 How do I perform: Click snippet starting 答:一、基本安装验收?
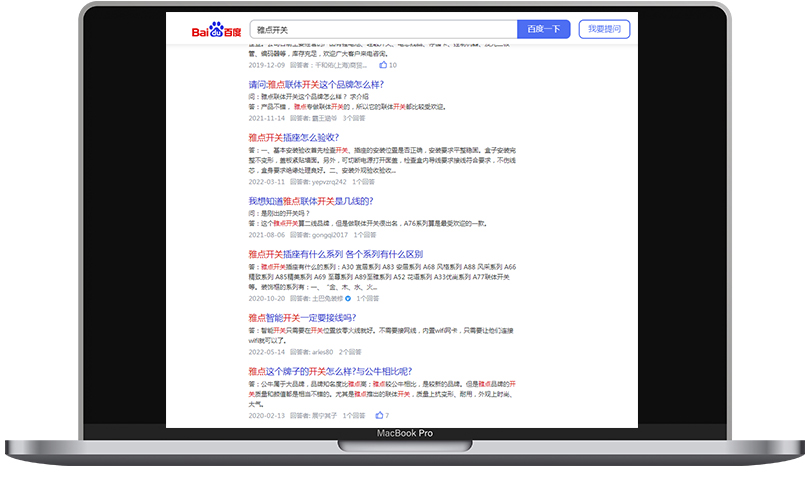click(x=382, y=160)
